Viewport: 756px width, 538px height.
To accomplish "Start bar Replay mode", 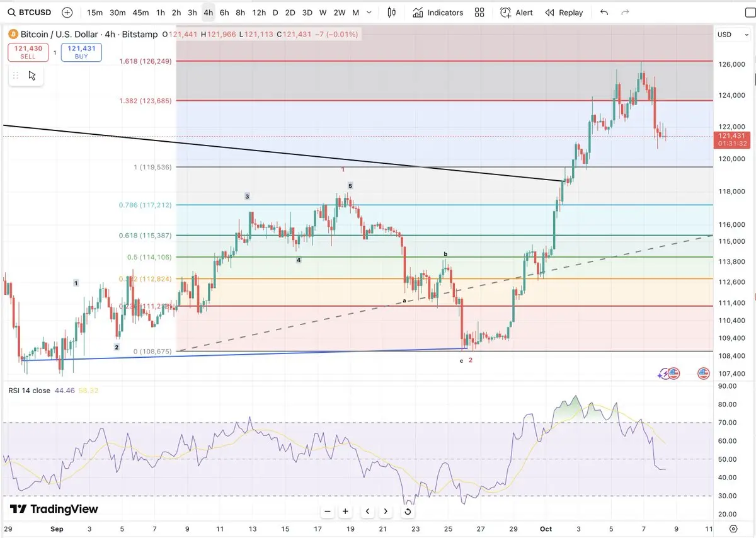I will click(564, 13).
